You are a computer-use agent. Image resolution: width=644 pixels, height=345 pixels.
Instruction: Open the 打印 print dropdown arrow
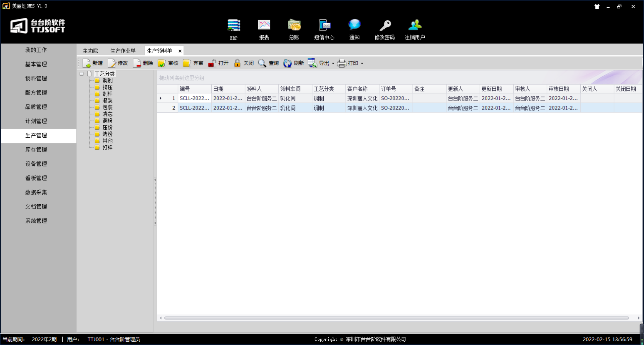click(x=362, y=64)
